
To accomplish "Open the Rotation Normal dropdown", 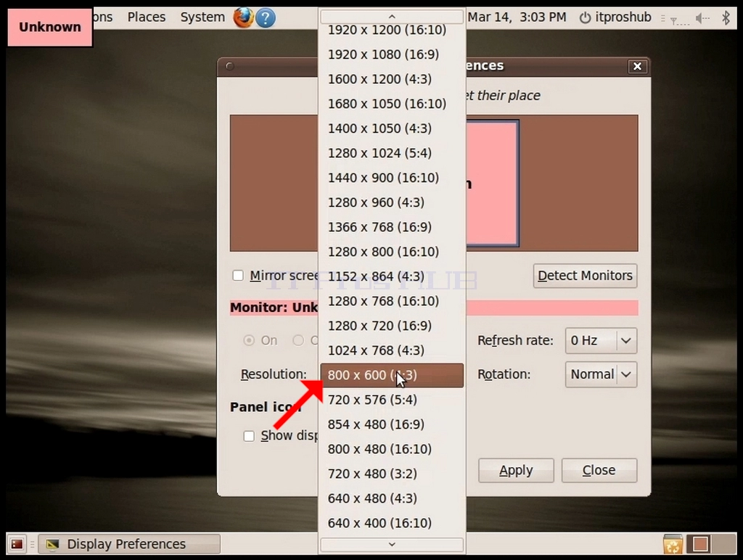I will [601, 374].
